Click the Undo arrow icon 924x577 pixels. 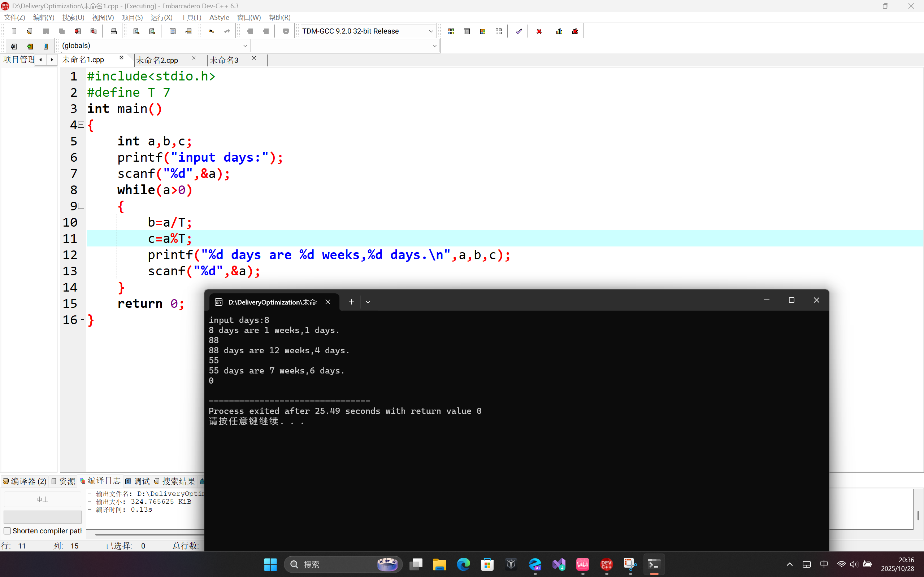pos(211,31)
